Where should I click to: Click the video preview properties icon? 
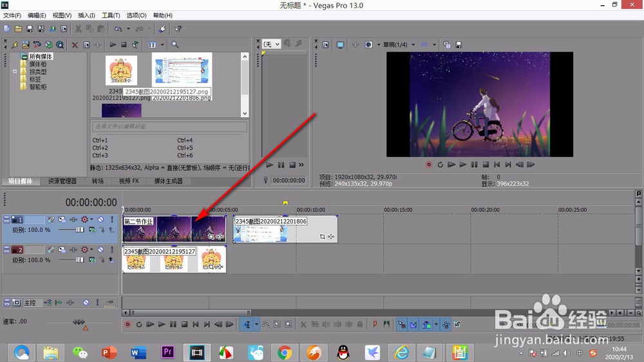click(326, 44)
